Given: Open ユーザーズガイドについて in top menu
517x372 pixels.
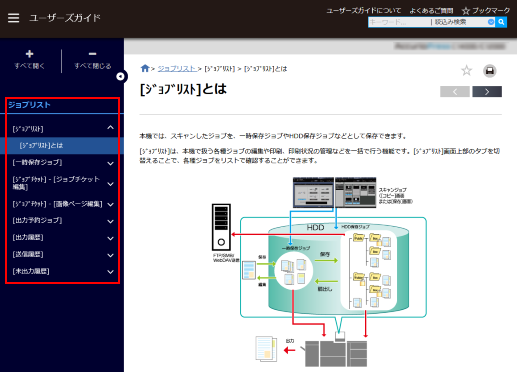Looking at the screenshot, I should (x=364, y=11).
